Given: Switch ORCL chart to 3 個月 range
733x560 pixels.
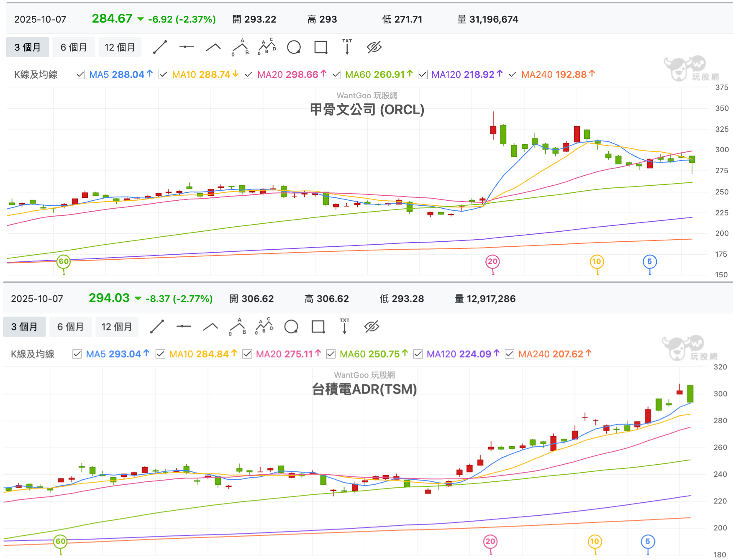Looking at the screenshot, I should point(28,47).
